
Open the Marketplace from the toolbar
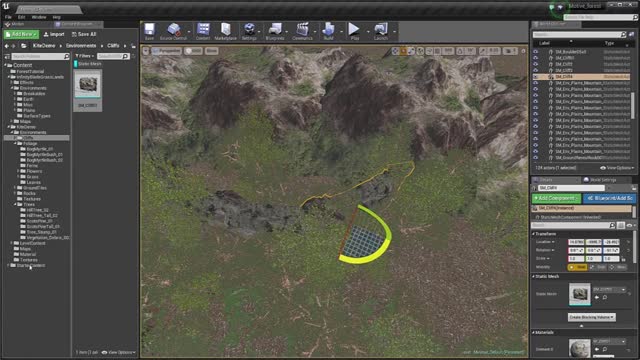(x=225, y=31)
